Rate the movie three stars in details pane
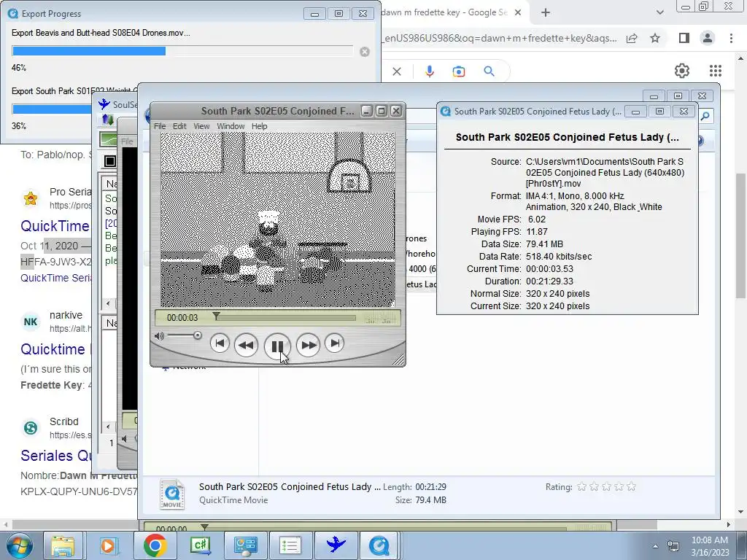 coord(606,486)
